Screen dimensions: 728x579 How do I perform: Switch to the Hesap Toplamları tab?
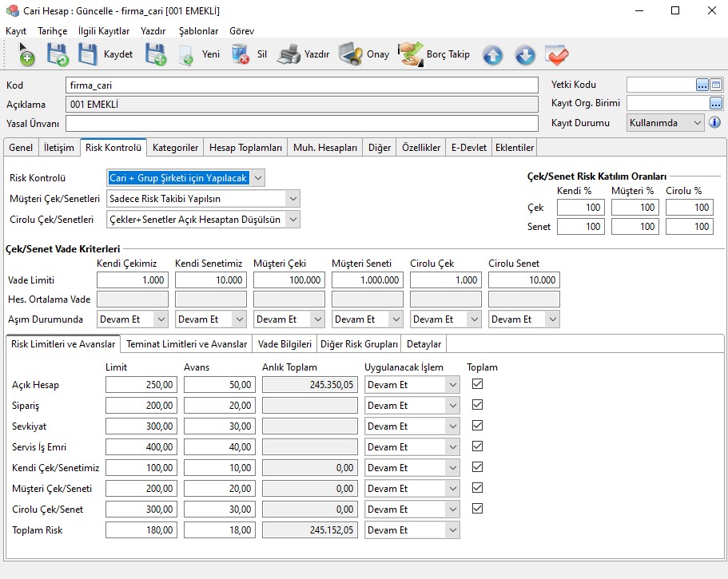point(246,148)
